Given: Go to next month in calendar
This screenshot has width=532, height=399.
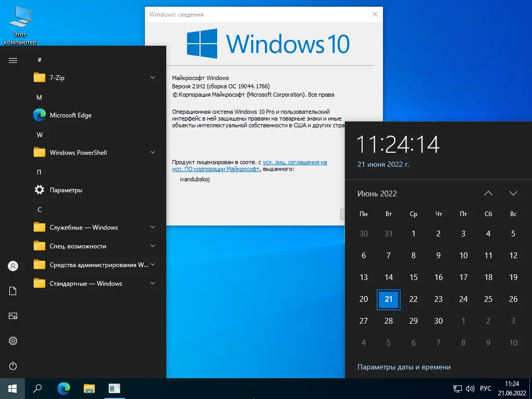Looking at the screenshot, I should (x=513, y=193).
